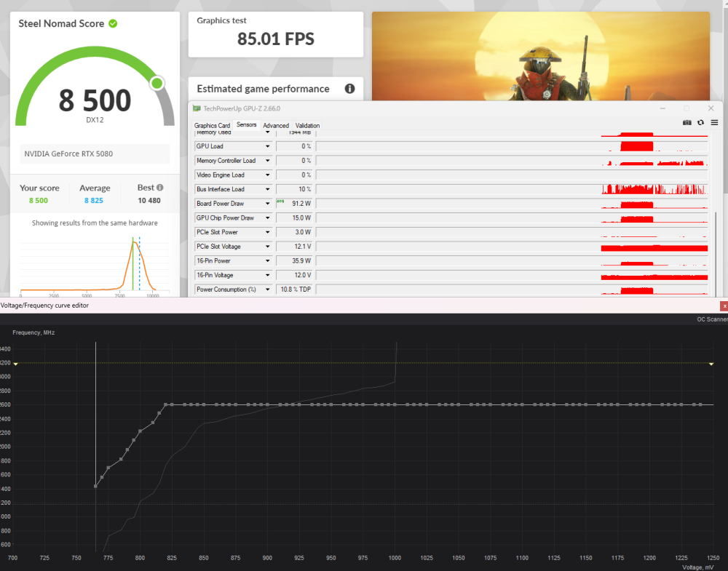Screen dimensions: 728x571
Task: Open the GPU-Z hamburger menu
Action: point(715,122)
